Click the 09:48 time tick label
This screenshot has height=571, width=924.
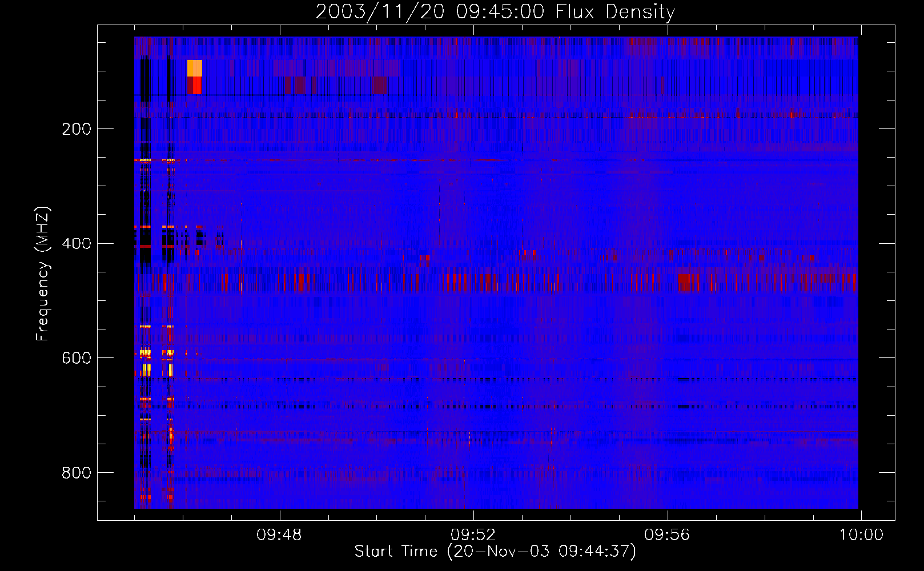tap(279, 535)
